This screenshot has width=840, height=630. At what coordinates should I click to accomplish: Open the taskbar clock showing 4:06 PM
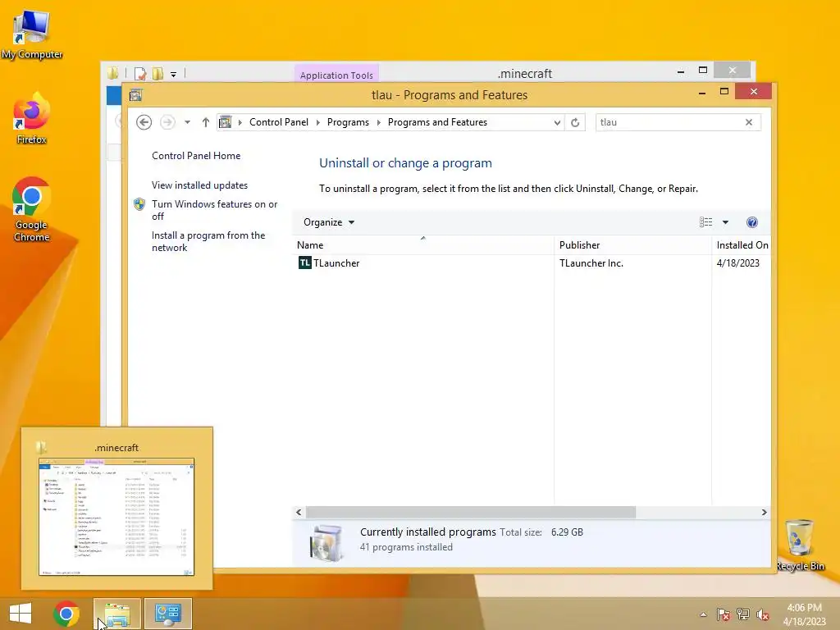804,614
